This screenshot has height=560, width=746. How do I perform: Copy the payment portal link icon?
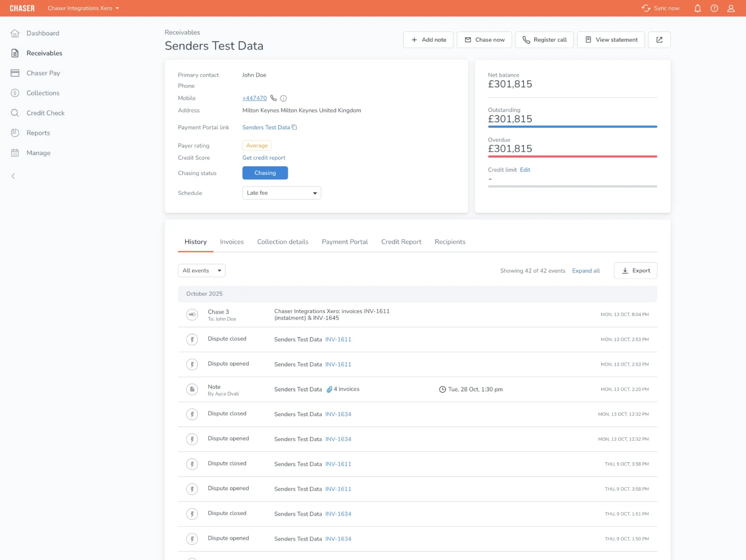tap(294, 127)
